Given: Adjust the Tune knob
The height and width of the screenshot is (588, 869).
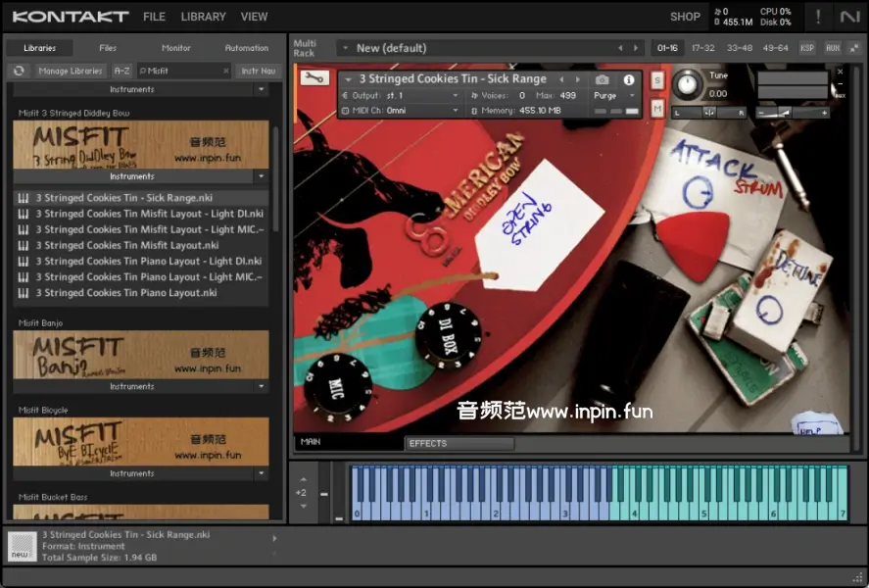Looking at the screenshot, I should pos(688,83).
